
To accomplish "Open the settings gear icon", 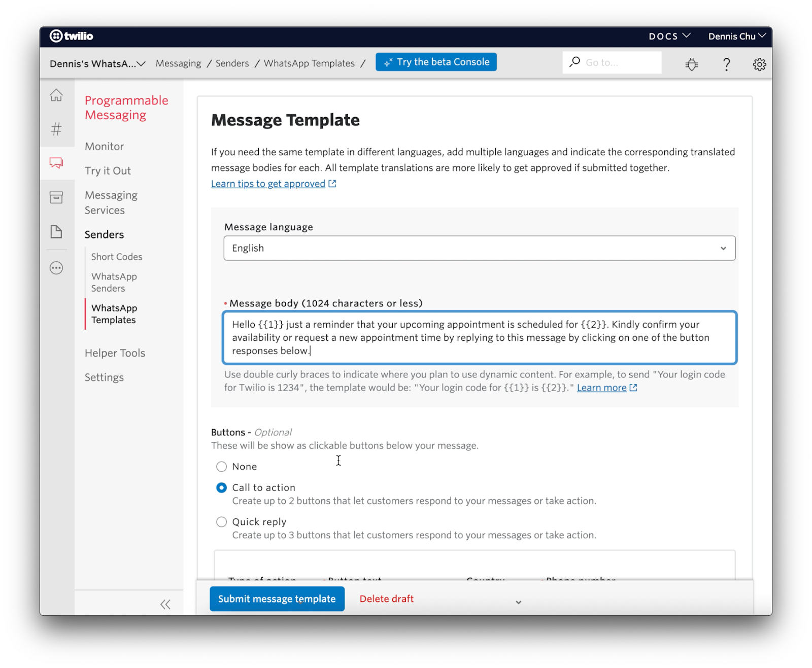I will click(759, 64).
